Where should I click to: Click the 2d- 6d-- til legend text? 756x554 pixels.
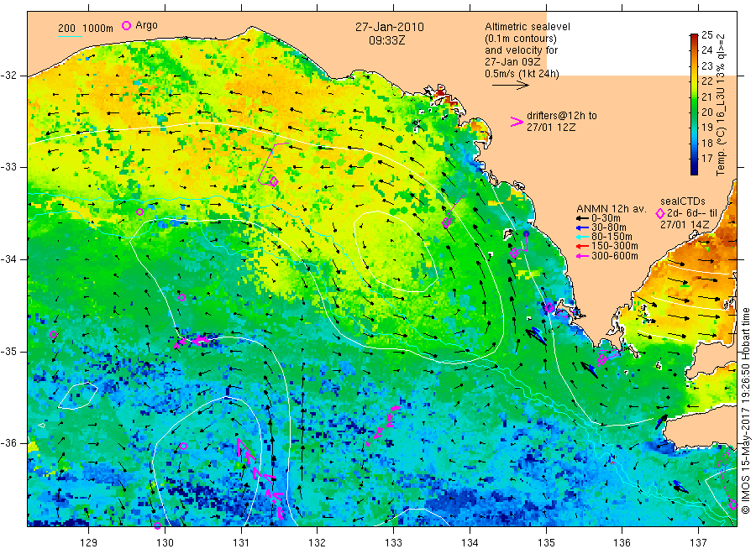pyautogui.click(x=692, y=213)
